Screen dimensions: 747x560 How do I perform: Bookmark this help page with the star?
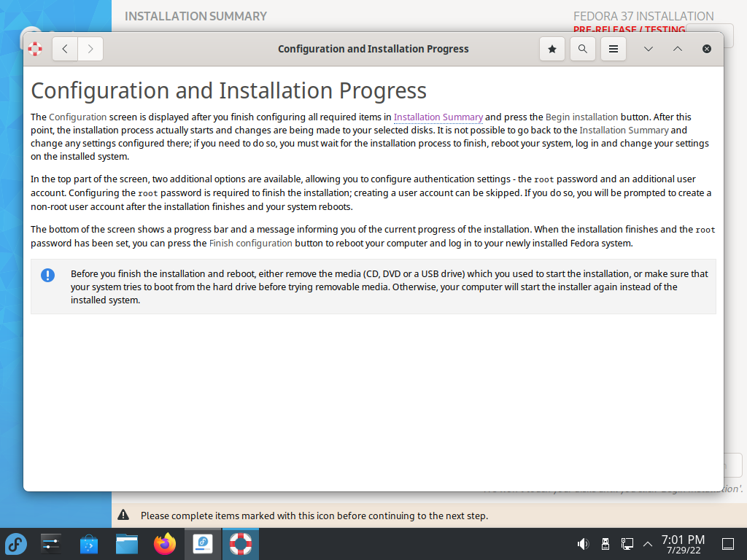tap(552, 49)
